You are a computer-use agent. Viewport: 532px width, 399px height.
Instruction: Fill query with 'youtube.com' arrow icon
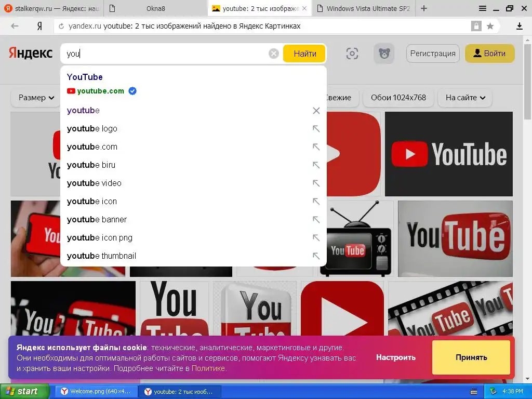(x=316, y=147)
